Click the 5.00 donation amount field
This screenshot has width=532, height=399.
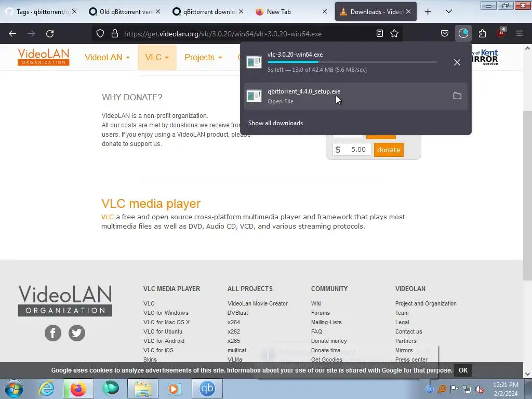(x=352, y=150)
